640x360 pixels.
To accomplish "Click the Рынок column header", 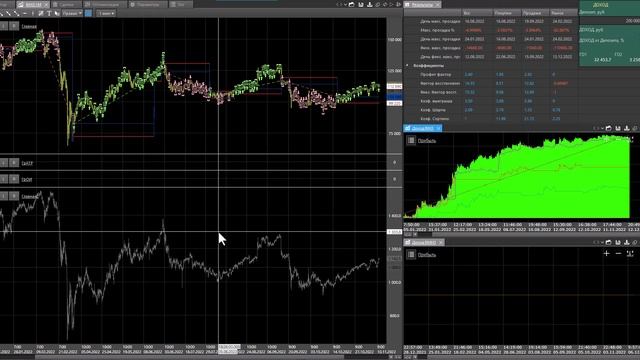I will point(563,13).
